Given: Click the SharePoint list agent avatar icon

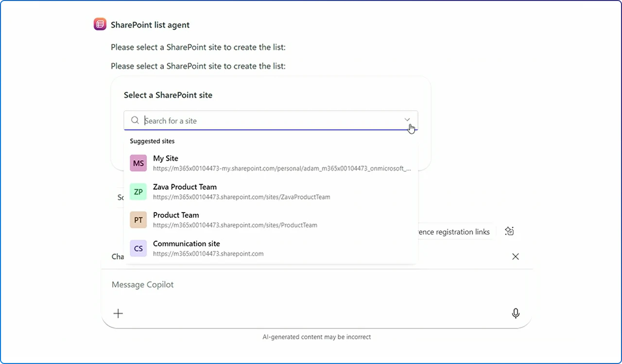Looking at the screenshot, I should coord(100,23).
